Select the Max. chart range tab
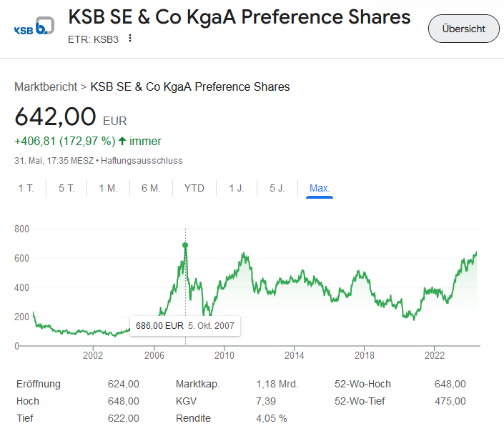The height and width of the screenshot is (431, 504). pos(320,188)
